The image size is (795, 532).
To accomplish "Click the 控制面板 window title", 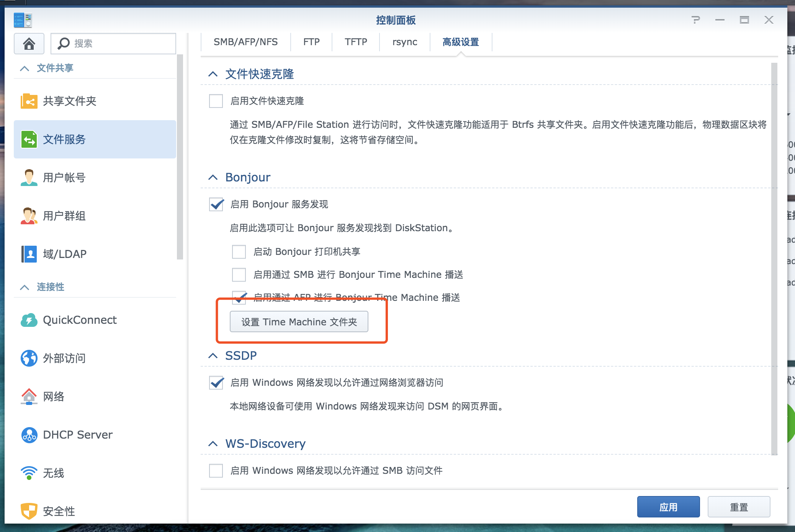I will pyautogui.click(x=396, y=20).
